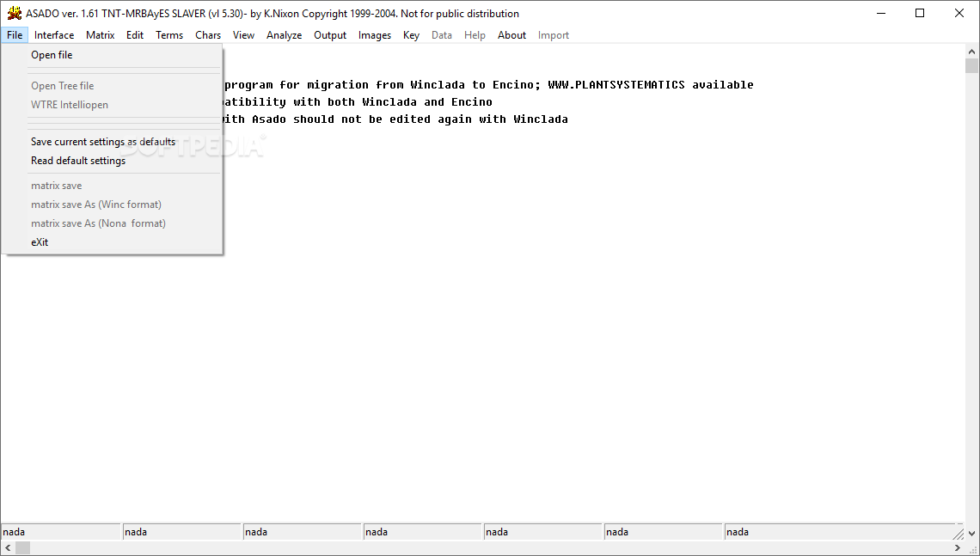Click the vertical scrollbar thumb
The width and height of the screenshot is (980, 556).
coord(972,66)
